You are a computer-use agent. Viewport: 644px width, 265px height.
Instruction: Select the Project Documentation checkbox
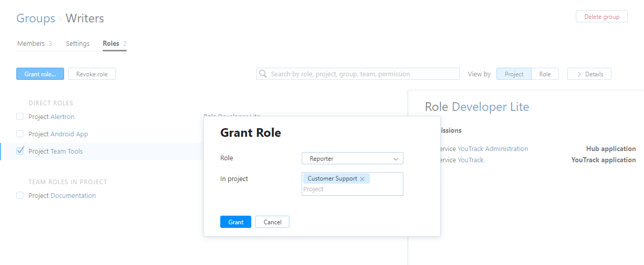(x=20, y=195)
